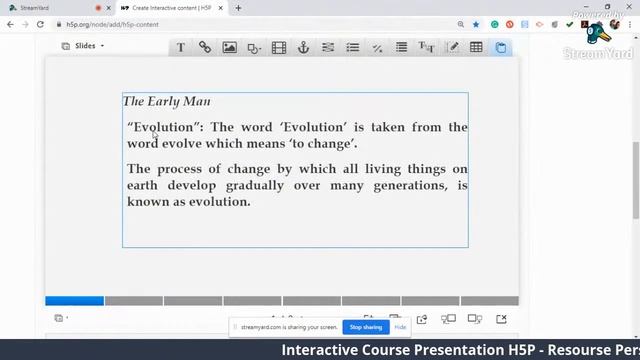This screenshot has height=360, width=640.
Task: Open the Chrome three-dot menu
Action: pos(630,24)
